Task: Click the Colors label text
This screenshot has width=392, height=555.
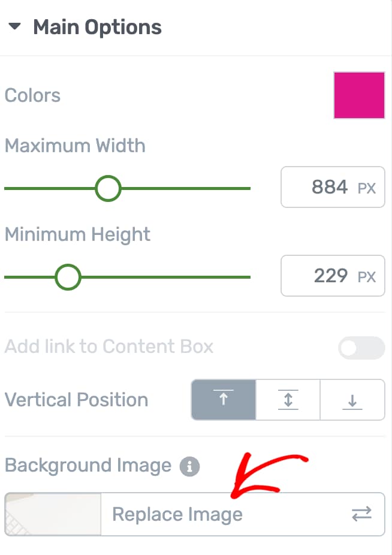Action: point(32,95)
